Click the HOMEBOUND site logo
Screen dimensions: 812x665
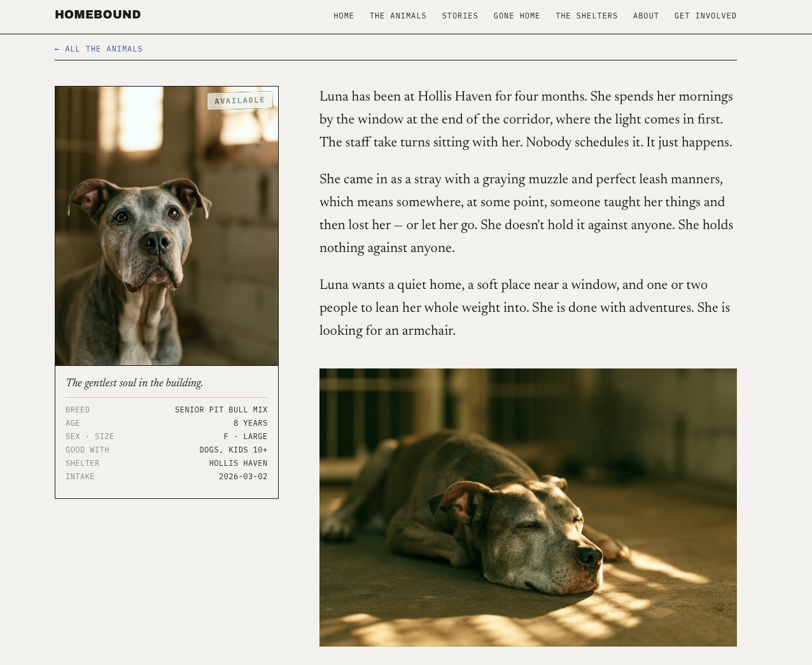[x=98, y=15]
